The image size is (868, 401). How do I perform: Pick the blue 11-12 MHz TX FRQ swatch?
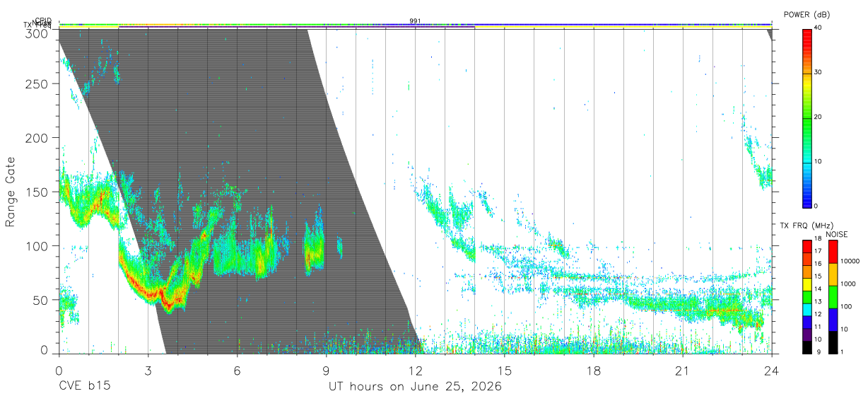coord(807,322)
